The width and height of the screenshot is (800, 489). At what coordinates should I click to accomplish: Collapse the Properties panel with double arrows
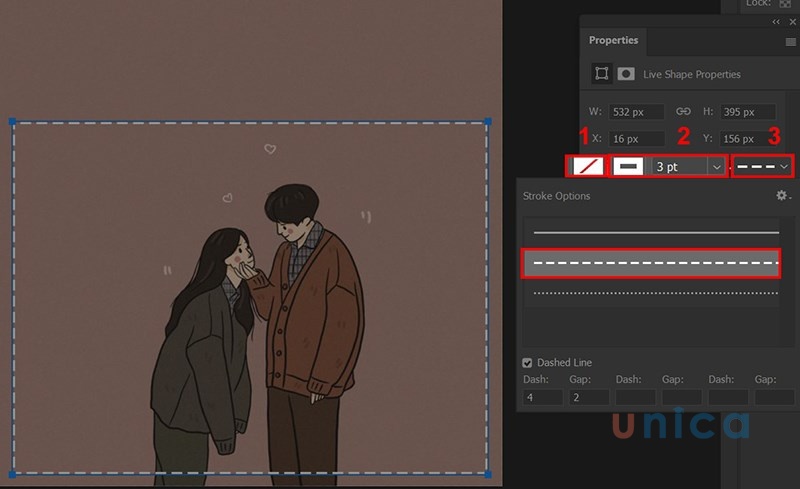[776, 22]
